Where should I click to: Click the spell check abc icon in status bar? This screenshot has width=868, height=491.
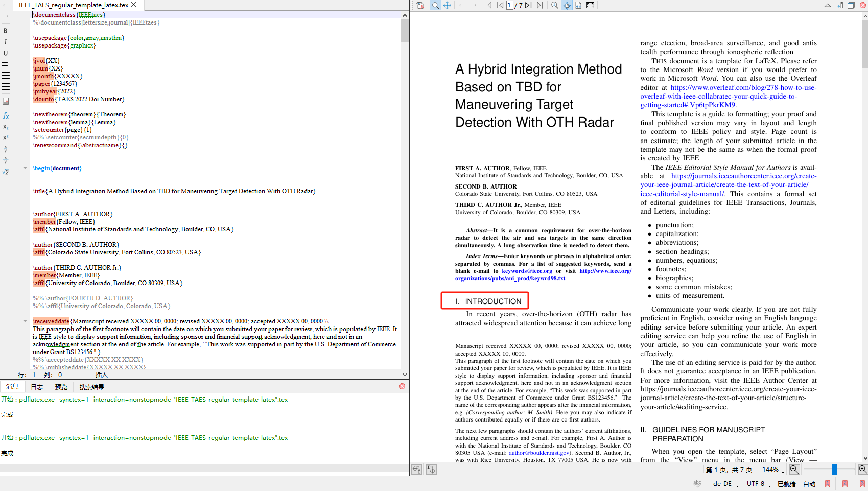[697, 483]
